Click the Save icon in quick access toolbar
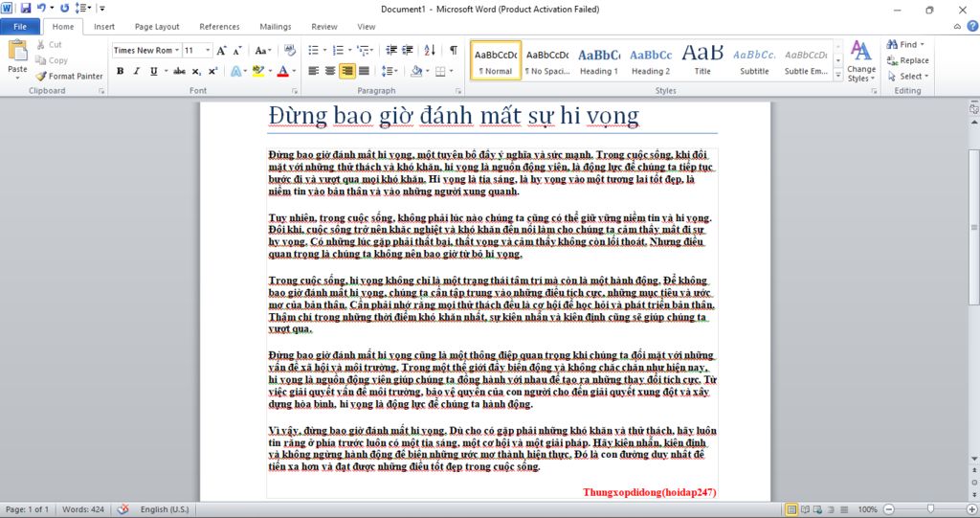 click(x=26, y=8)
